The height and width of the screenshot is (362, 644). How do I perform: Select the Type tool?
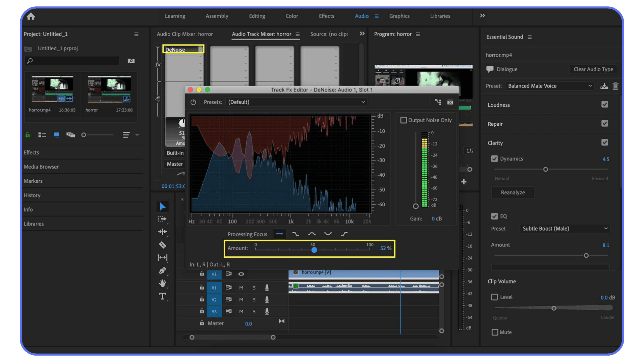pyautogui.click(x=163, y=296)
